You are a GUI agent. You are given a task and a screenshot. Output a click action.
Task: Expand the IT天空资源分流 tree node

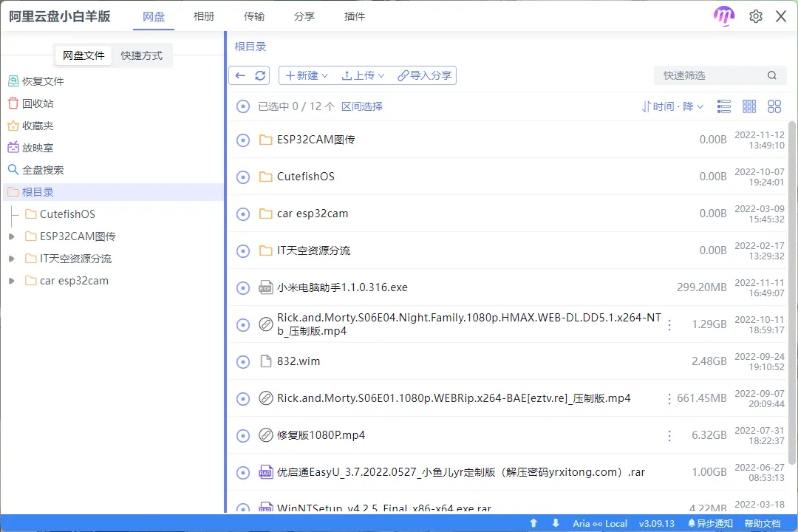coord(11,259)
